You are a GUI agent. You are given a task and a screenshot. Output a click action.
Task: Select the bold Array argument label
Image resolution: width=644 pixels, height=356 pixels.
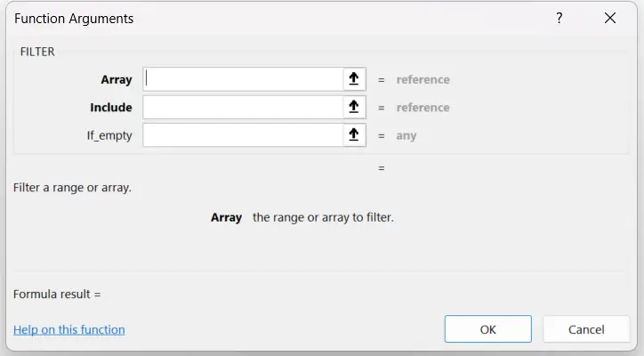117,80
